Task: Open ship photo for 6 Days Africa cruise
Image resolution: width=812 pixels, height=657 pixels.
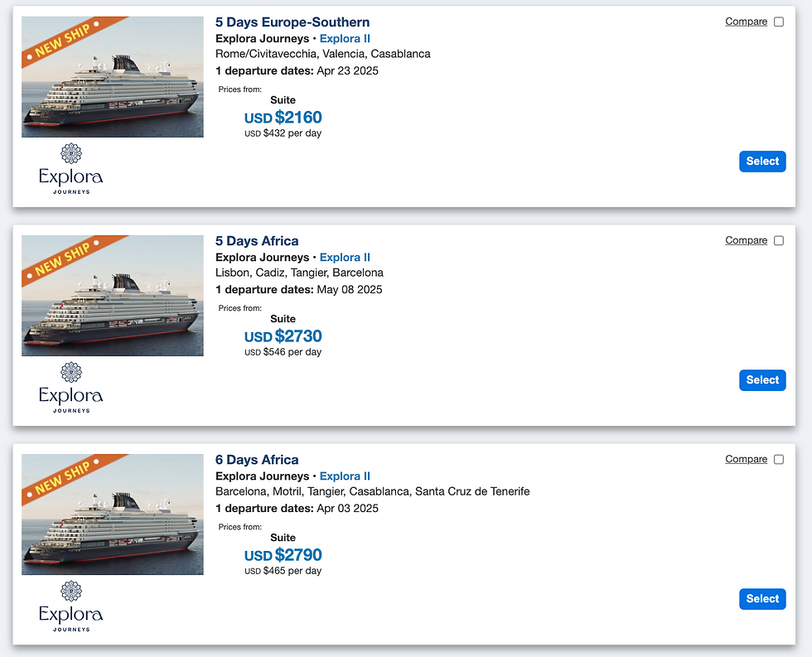Action: [x=113, y=514]
